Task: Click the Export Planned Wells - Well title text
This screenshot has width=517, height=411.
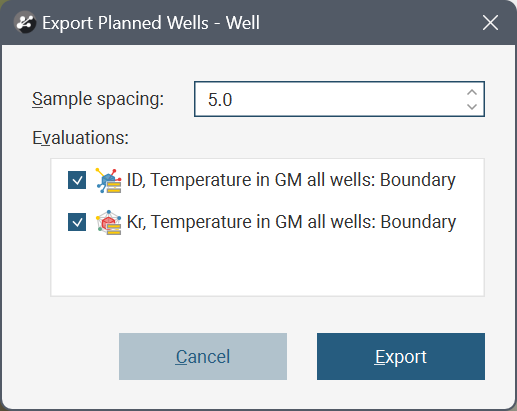Action: (x=151, y=23)
